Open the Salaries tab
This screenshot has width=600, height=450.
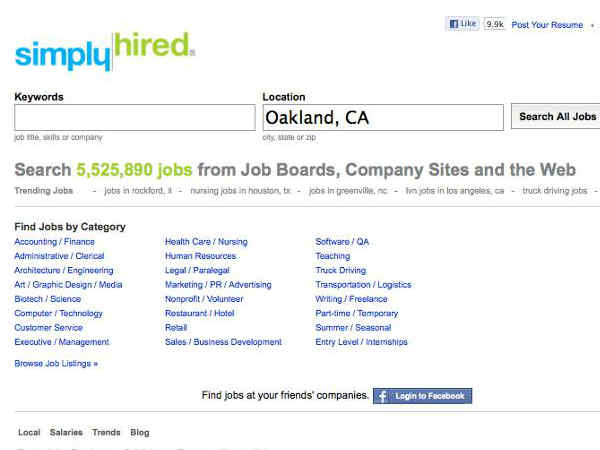click(67, 433)
